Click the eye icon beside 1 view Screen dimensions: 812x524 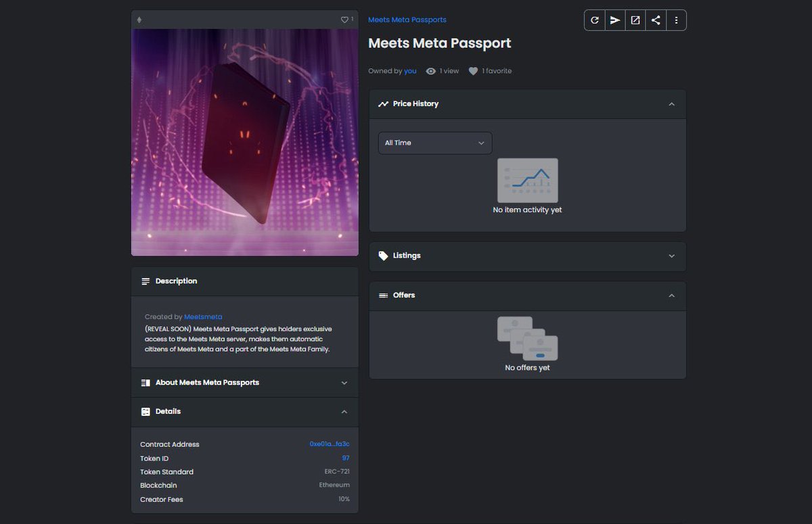click(x=431, y=71)
